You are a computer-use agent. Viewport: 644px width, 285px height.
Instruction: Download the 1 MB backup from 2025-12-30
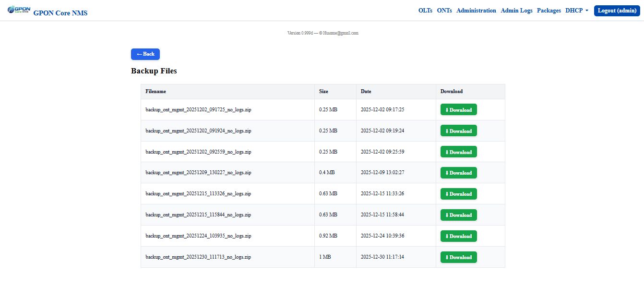(458, 257)
